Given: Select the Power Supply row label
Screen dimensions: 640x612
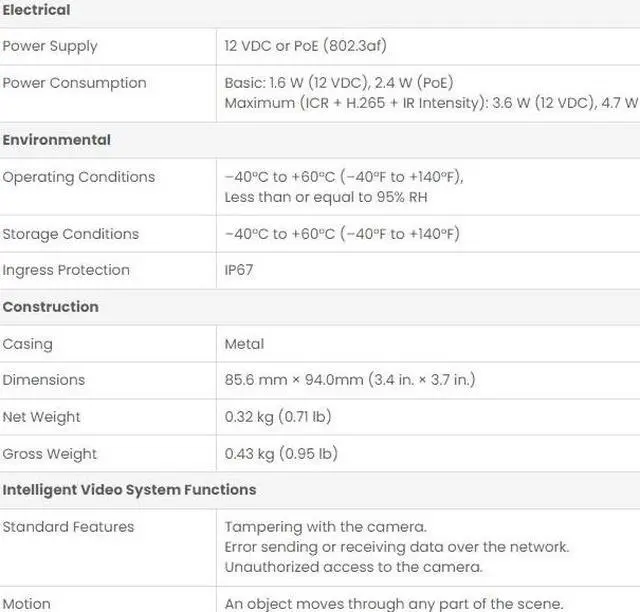Looking at the screenshot, I should [x=50, y=46].
